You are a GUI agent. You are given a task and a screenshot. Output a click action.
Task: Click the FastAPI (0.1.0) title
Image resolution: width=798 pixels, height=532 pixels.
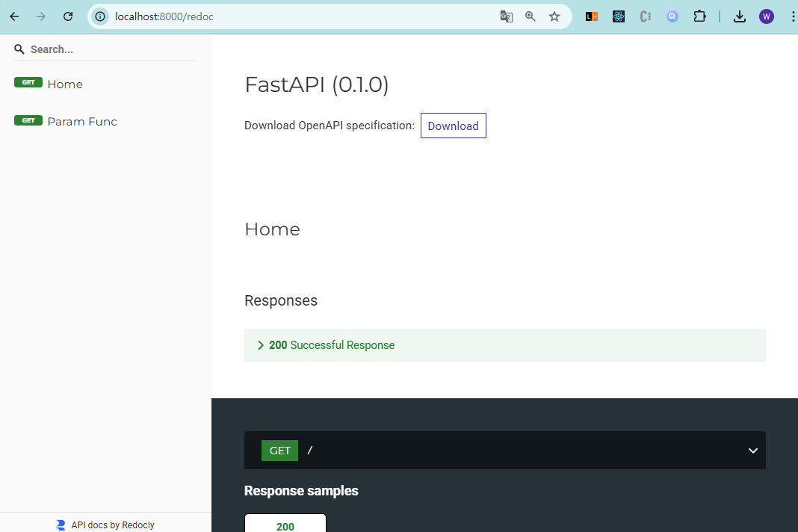(x=317, y=84)
